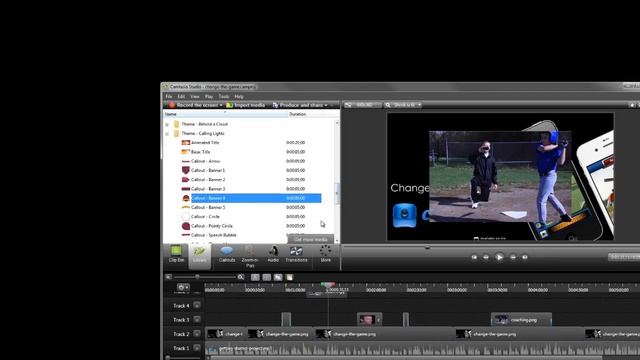Image resolution: width=640 pixels, height=360 pixels.
Task: Open the View menu
Action: [x=195, y=97]
